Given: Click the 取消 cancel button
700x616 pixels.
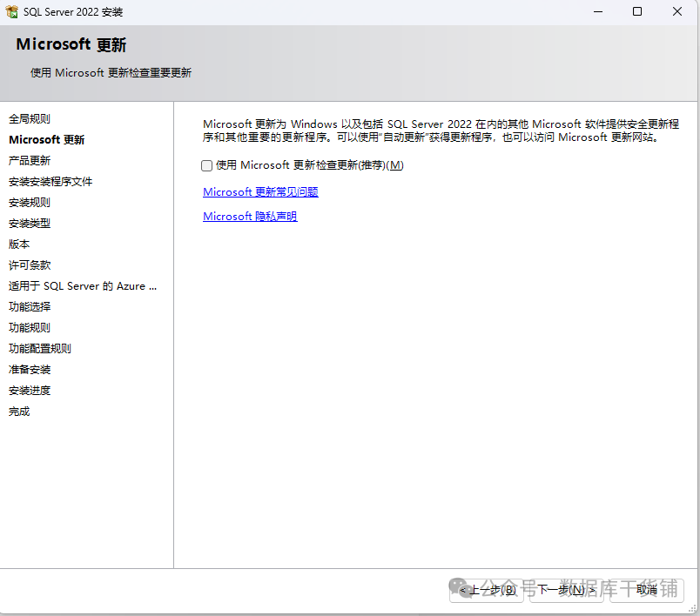Looking at the screenshot, I should pos(646,590).
